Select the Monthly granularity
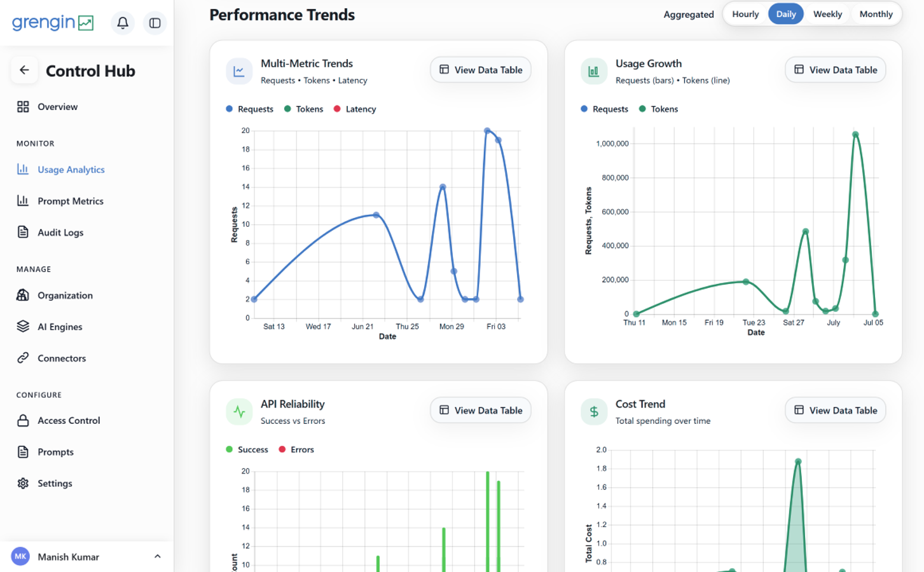 [876, 14]
